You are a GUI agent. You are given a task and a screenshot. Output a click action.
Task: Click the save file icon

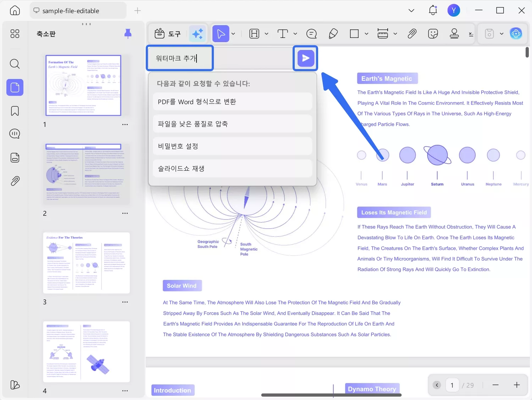pyautogui.click(x=489, y=34)
